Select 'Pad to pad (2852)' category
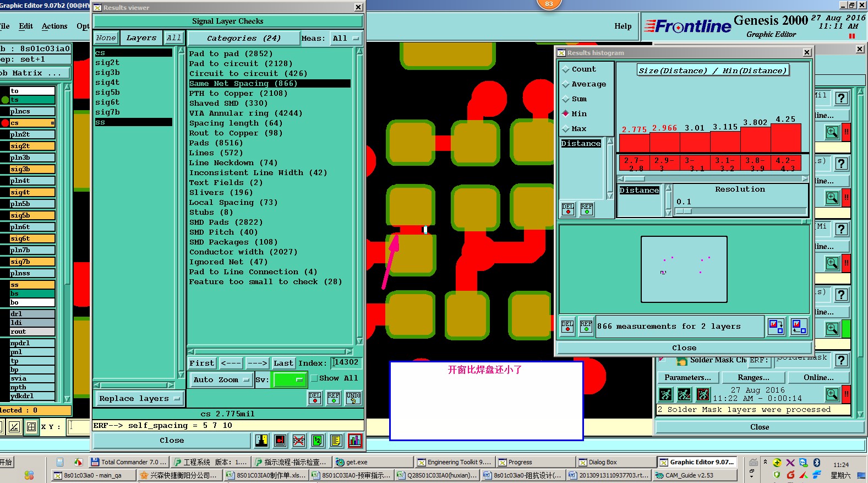The height and width of the screenshot is (483, 868). click(x=231, y=54)
